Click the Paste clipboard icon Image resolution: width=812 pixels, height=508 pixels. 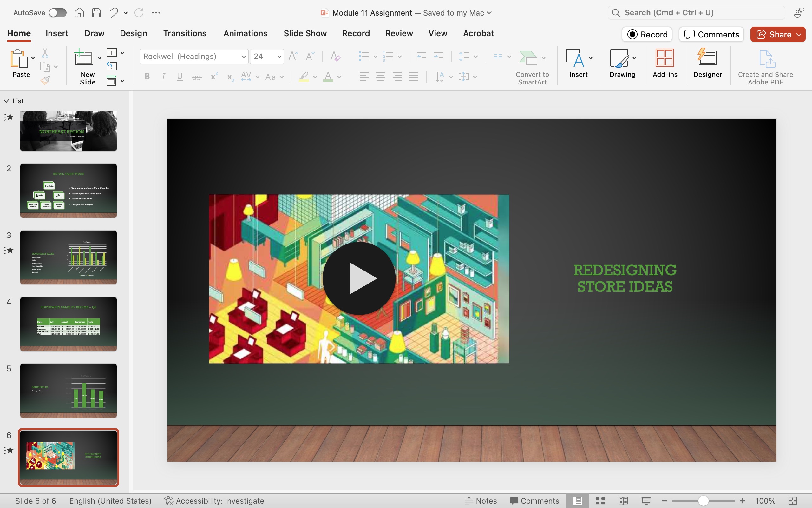(x=19, y=58)
